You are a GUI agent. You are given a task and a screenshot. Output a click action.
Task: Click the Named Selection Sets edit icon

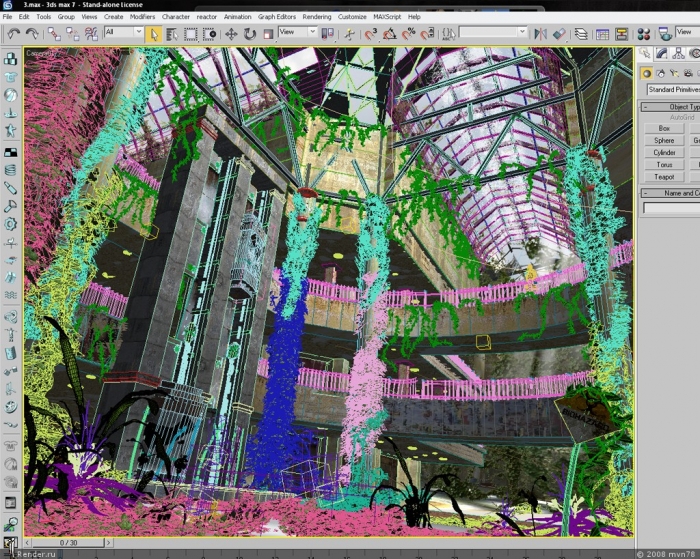[x=449, y=34]
